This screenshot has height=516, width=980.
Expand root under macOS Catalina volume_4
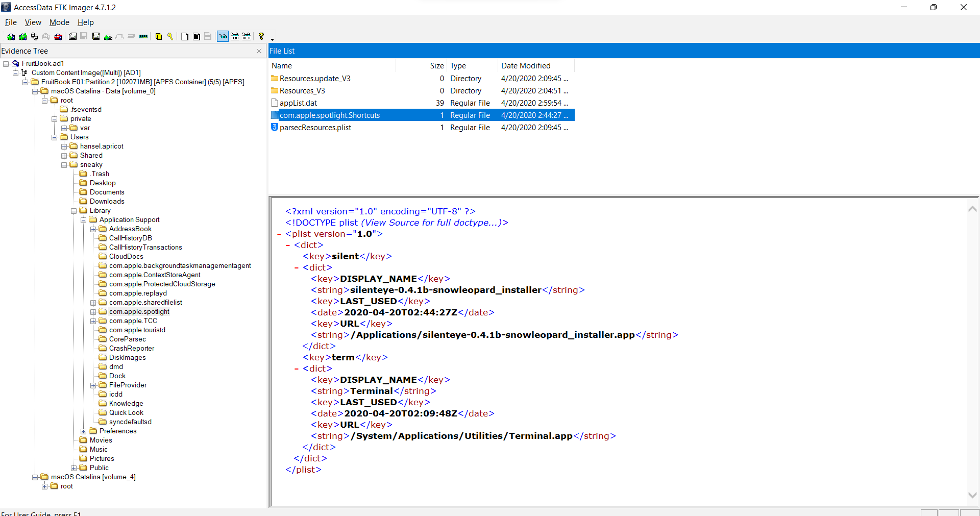[x=45, y=486]
